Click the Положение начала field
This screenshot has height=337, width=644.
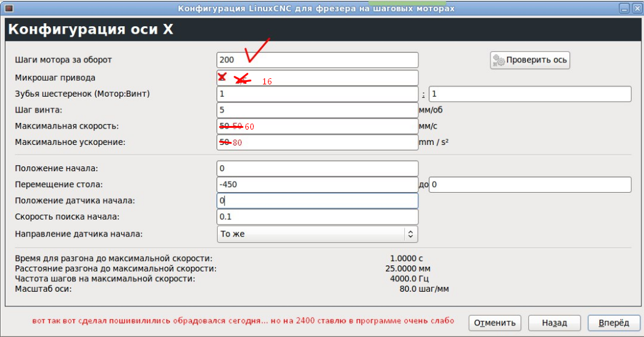pos(317,169)
